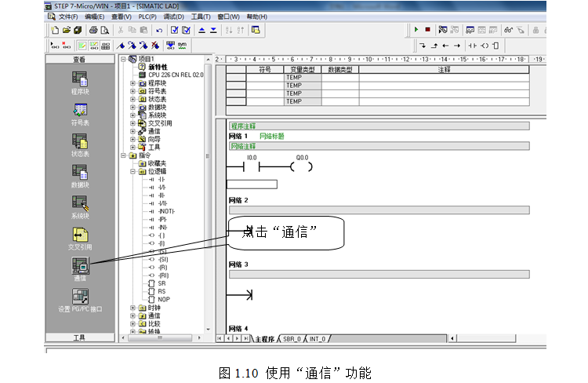Click the Open project folder icon
Image resolution: width=588 pixels, height=383 pixels.
tap(67, 30)
